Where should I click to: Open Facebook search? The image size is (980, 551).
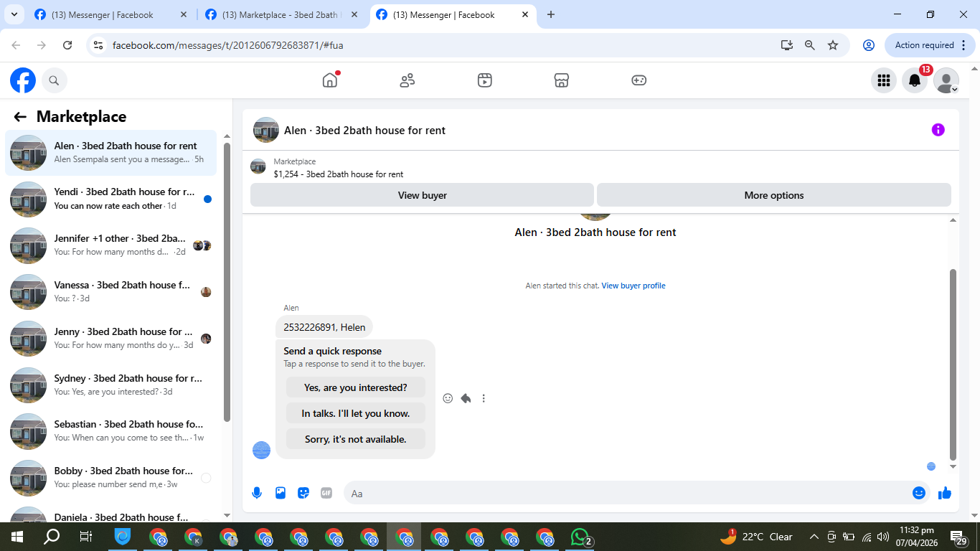click(55, 80)
